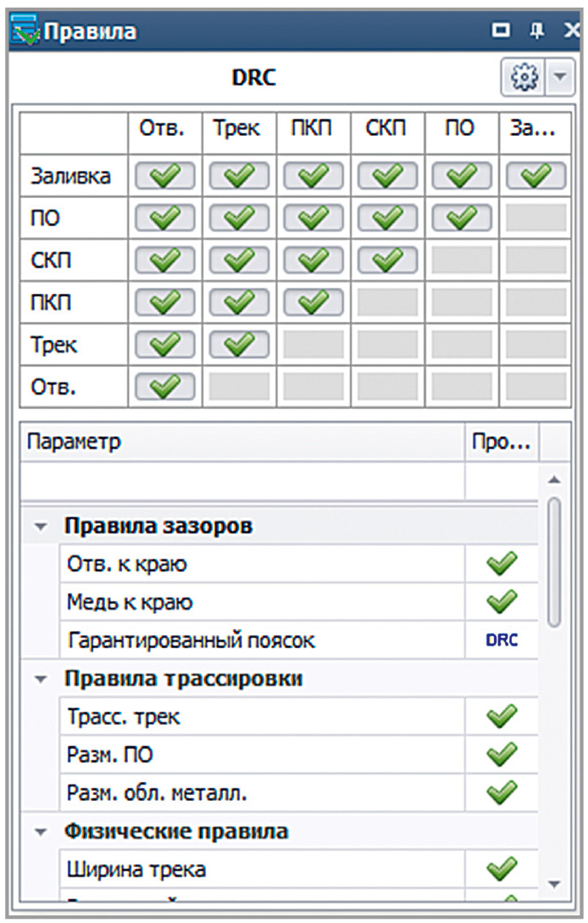The image size is (588, 923).
Task: Toggle the Отв. to Отв. matrix check
Action: 165,386
